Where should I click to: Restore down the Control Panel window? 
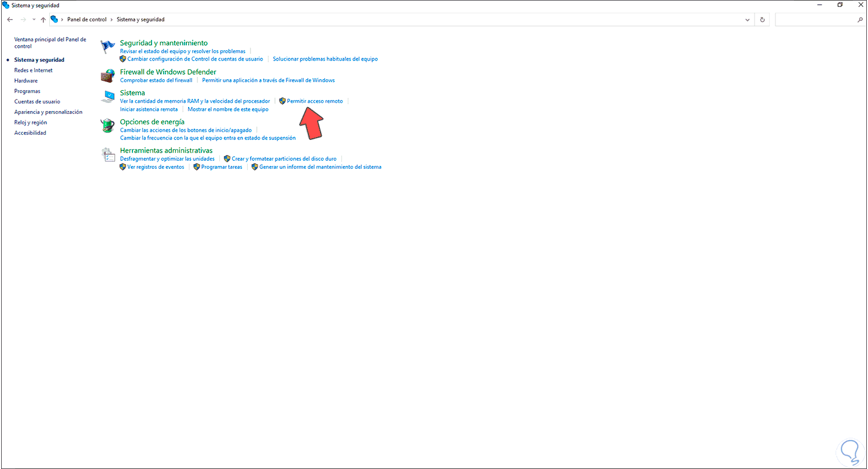(x=840, y=5)
